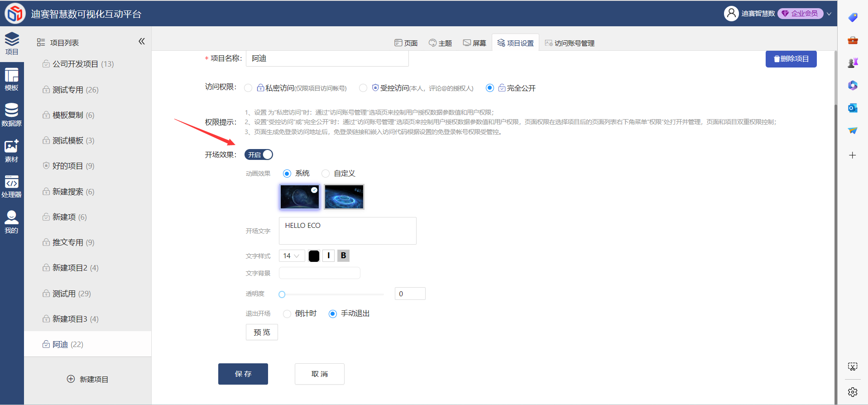Viewport: 868px width, 405px height.
Task: Click the 预览 button
Action: tap(262, 332)
